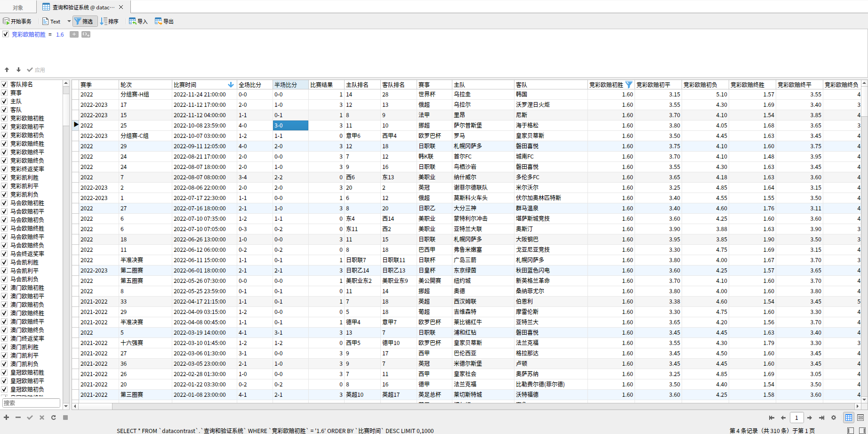The width and height of the screenshot is (868, 434).
Task: Add a filter group with parentheses button
Action: (x=86, y=34)
